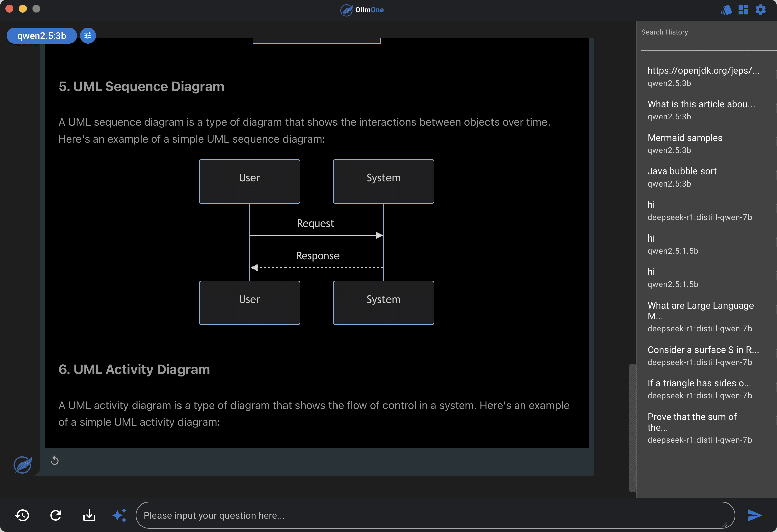The image size is (777, 532).
Task: Select the 'Java bubble sort' history item
Action: click(682, 171)
